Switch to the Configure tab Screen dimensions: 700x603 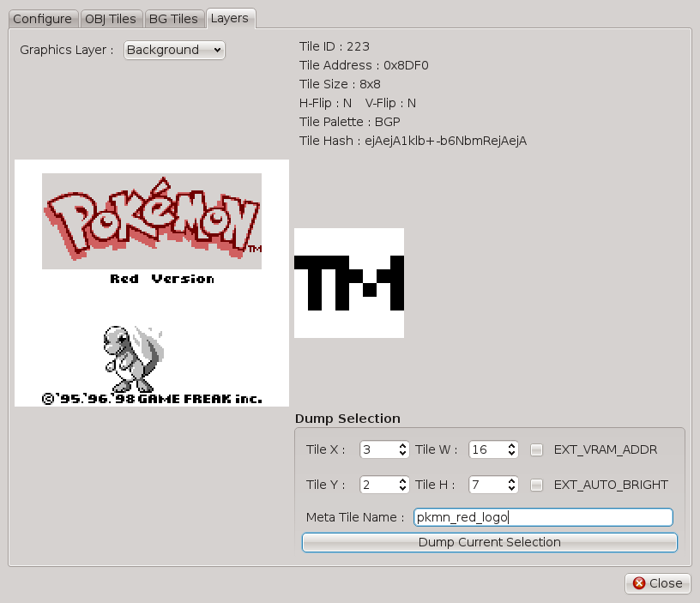click(42, 19)
